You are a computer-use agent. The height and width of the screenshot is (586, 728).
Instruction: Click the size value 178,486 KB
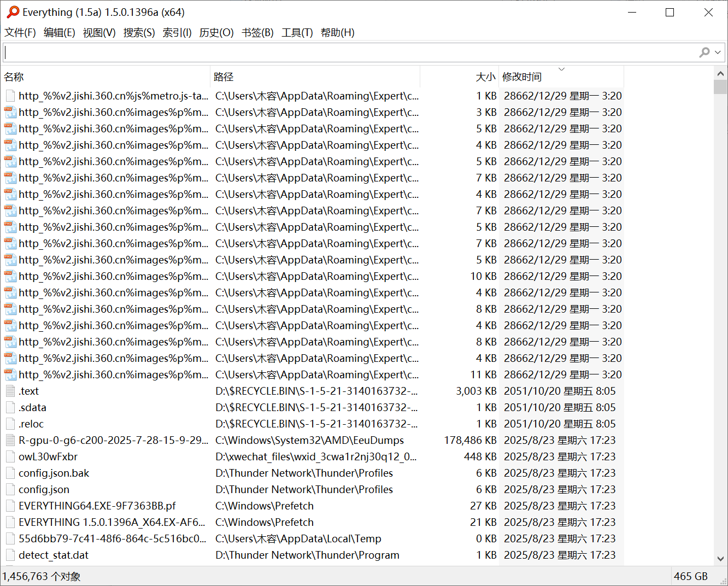[x=470, y=441]
